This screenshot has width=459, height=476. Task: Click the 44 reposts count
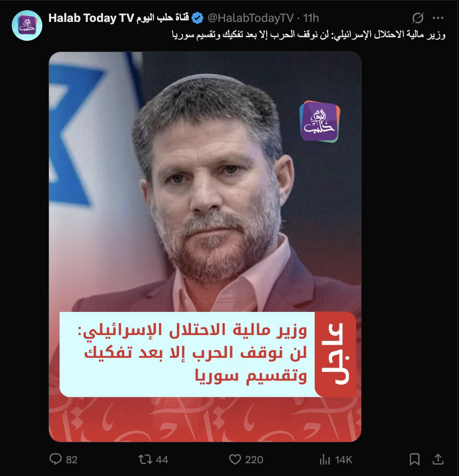(x=162, y=460)
